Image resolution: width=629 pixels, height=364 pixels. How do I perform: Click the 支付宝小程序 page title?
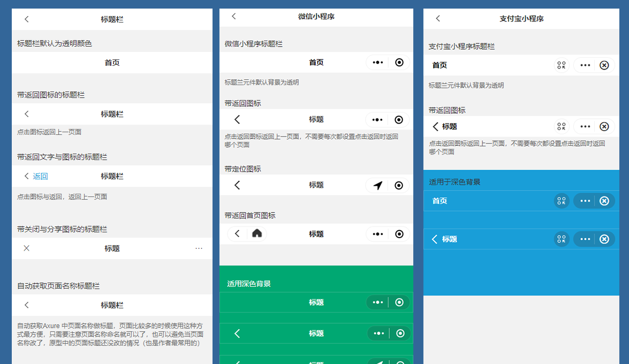click(521, 18)
